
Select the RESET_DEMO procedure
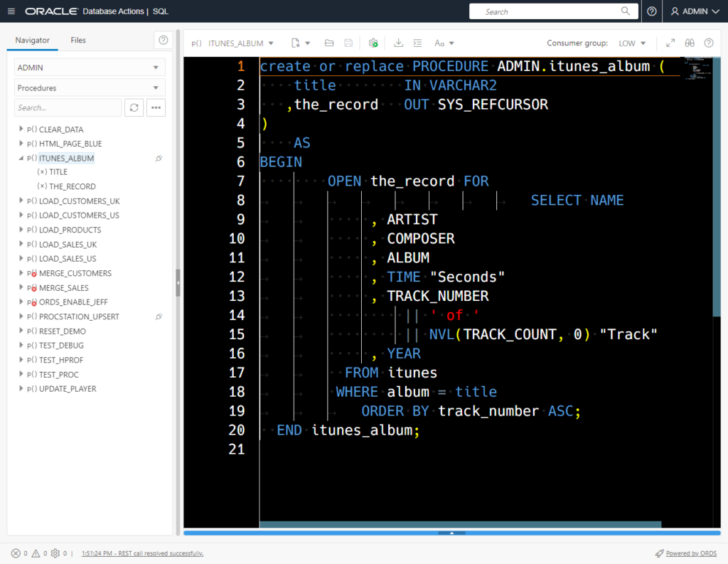63,331
